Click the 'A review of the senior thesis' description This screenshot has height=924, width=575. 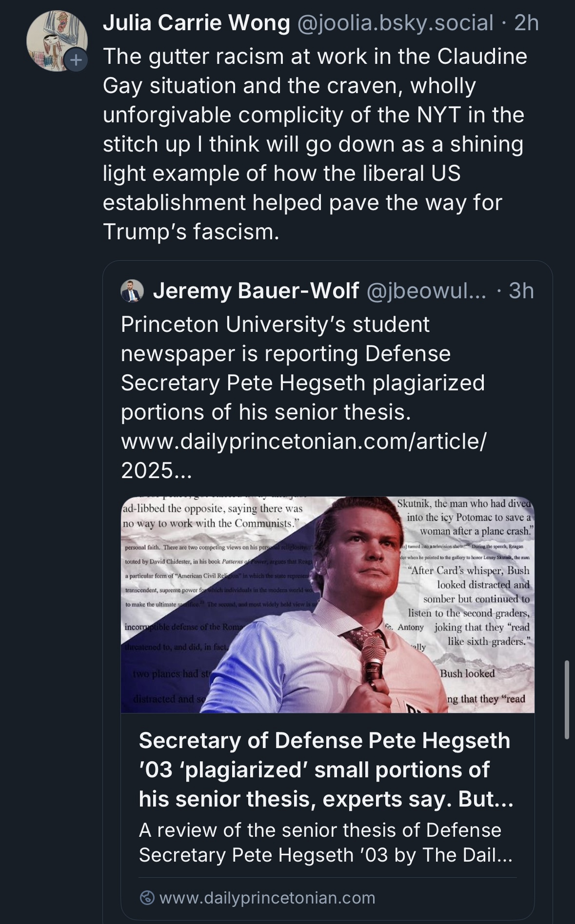pos(326,842)
